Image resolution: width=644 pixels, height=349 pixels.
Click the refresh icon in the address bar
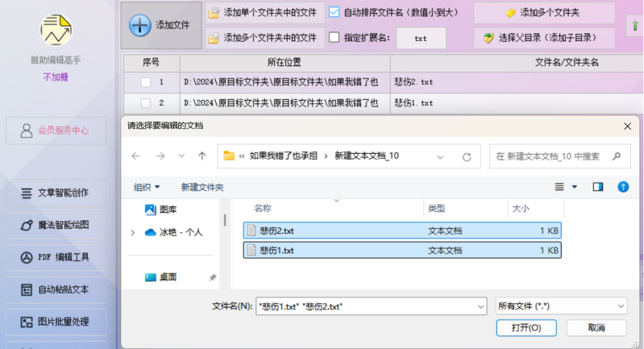[x=466, y=157]
